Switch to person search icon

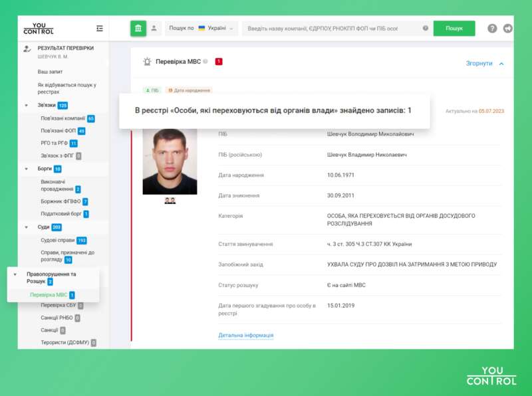coord(154,29)
